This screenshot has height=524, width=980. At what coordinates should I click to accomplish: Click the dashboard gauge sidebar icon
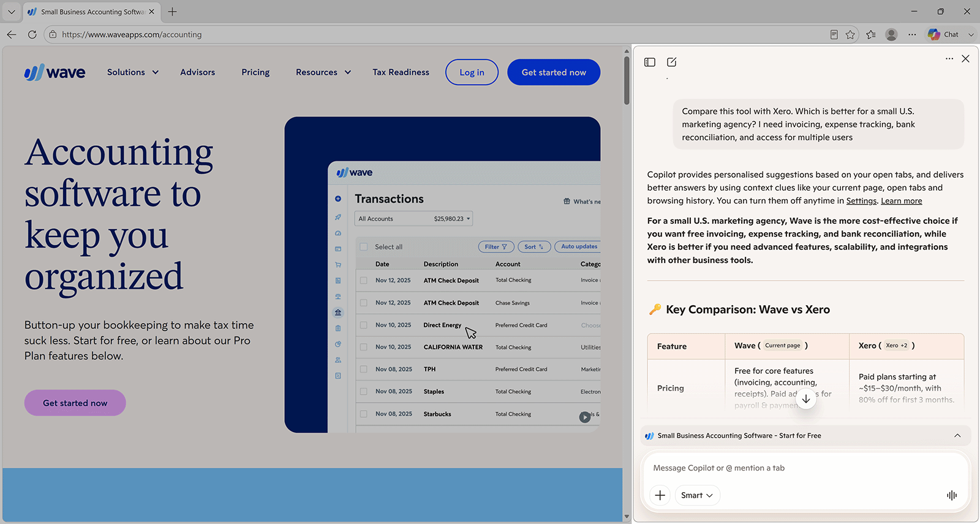click(338, 233)
